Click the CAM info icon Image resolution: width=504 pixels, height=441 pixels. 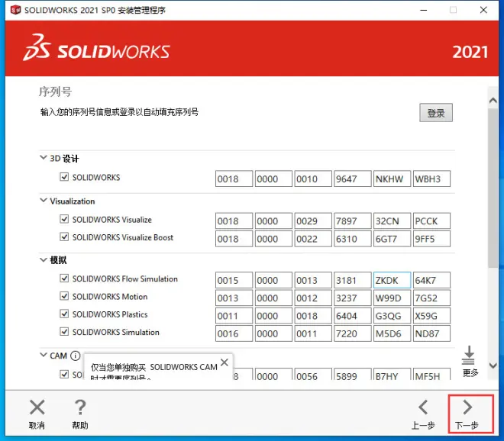[75, 356]
